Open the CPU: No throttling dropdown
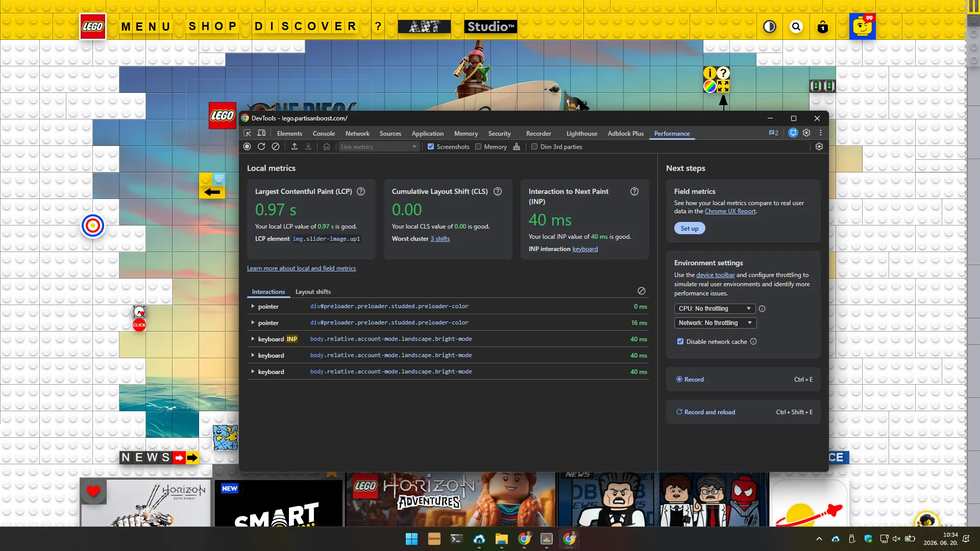The height and width of the screenshot is (551, 980). click(x=715, y=309)
